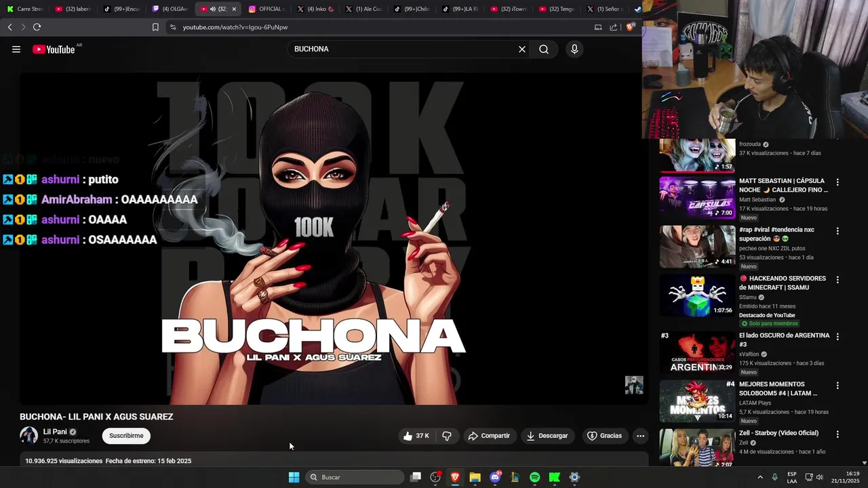
Task: Switch to the OFFICIAL Instagram tab
Action: coord(267,9)
